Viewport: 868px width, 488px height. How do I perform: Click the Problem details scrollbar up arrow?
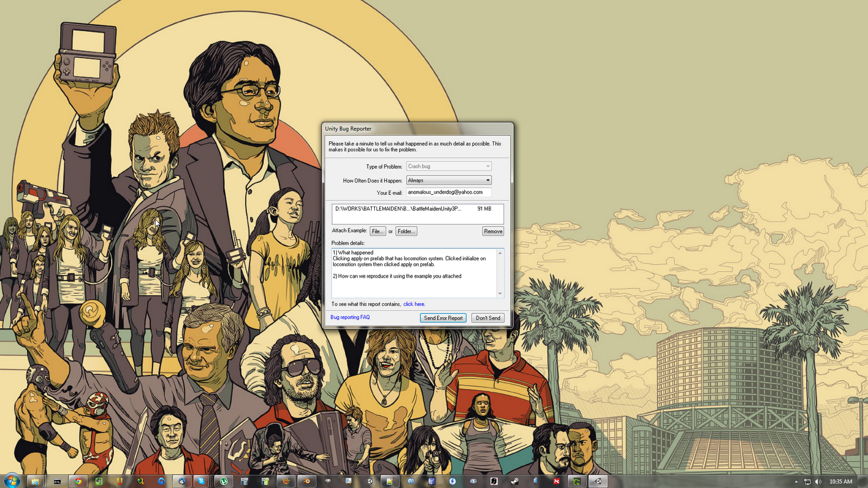point(500,253)
